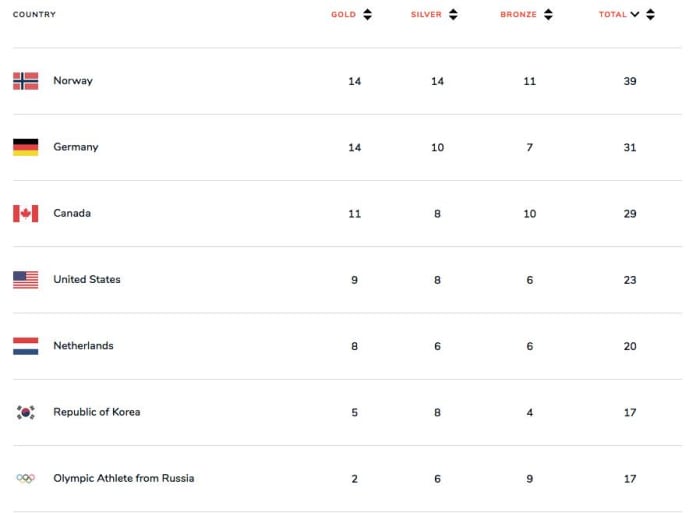Click the Total column chevron
This screenshot has width=700, height=513.
[x=635, y=15]
